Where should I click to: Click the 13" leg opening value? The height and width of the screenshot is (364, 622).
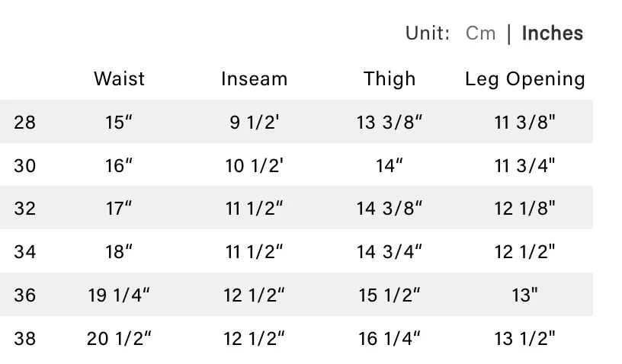(x=524, y=295)
